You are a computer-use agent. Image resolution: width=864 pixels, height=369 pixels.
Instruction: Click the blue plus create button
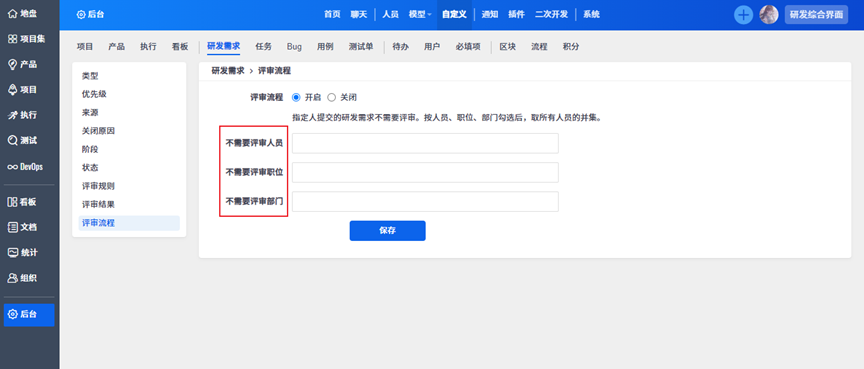(743, 15)
